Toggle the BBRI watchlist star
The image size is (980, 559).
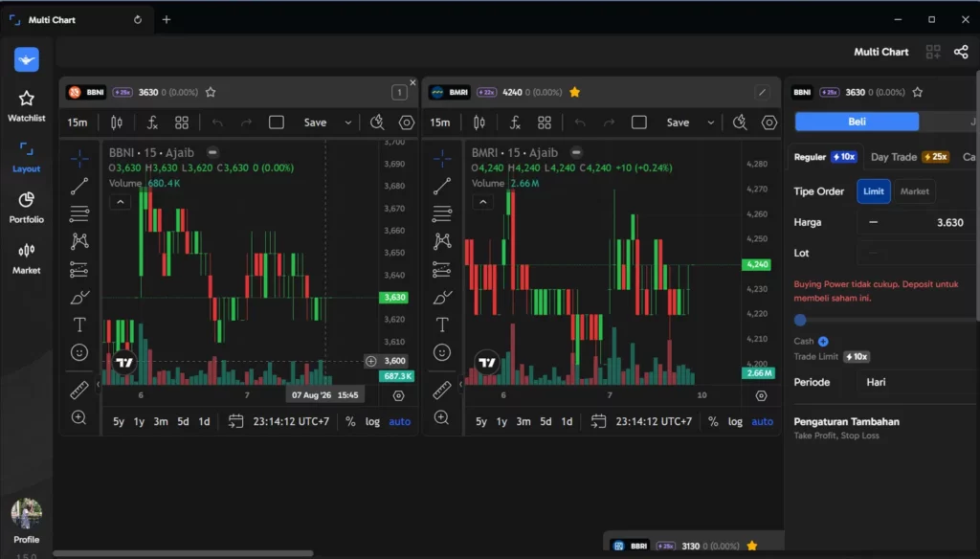coord(752,546)
